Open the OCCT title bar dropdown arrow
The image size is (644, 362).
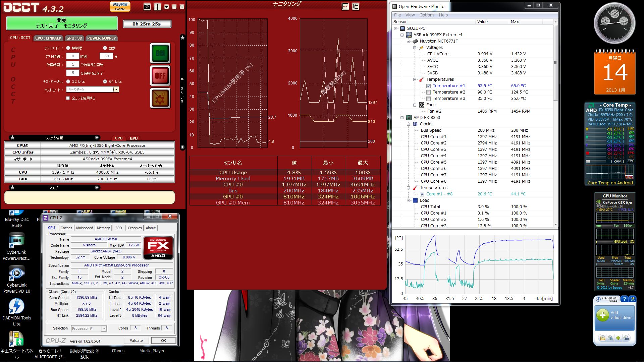tap(166, 7)
